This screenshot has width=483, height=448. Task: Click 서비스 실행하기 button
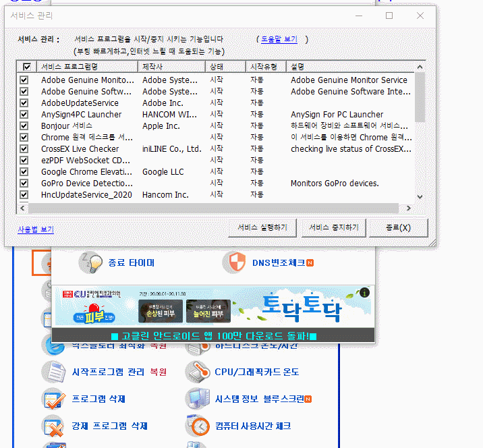click(262, 227)
